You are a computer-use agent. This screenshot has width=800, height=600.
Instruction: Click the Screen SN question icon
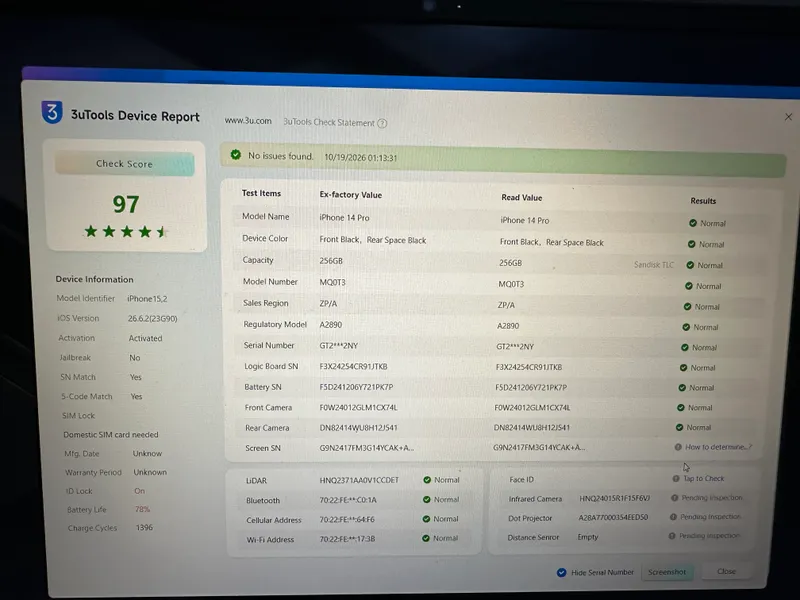[678, 447]
